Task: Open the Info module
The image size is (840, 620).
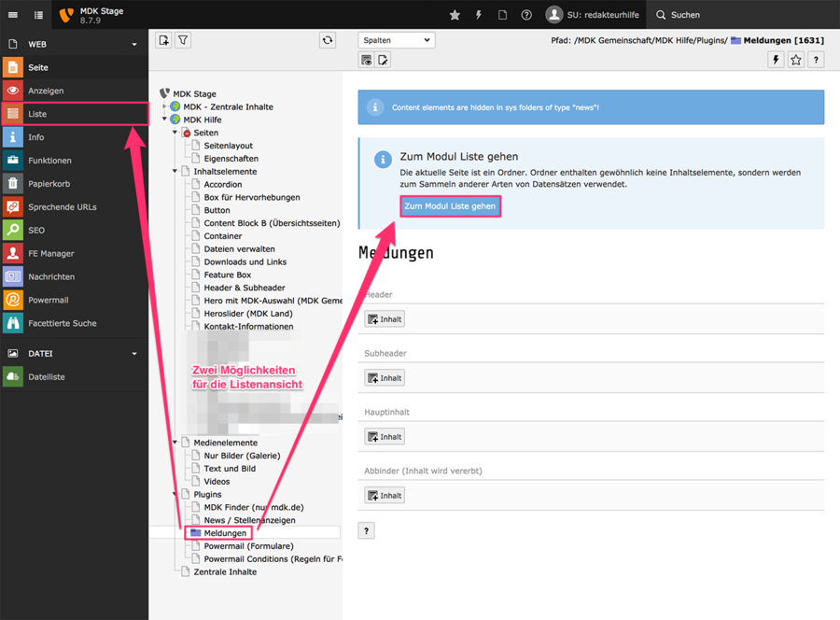Action: [x=75, y=137]
